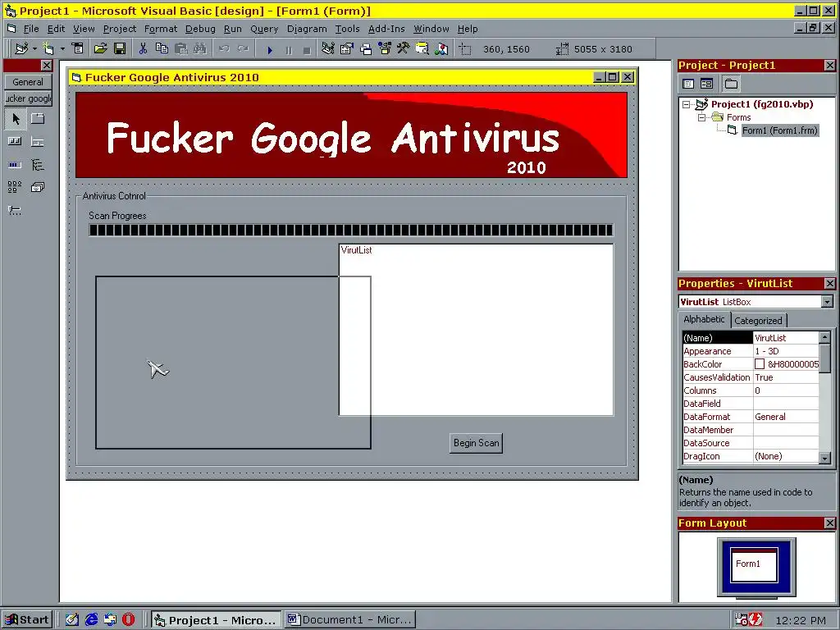Screen dimensions: 840x630
Task: Start the program with the Run arrow
Action: click(x=270, y=50)
